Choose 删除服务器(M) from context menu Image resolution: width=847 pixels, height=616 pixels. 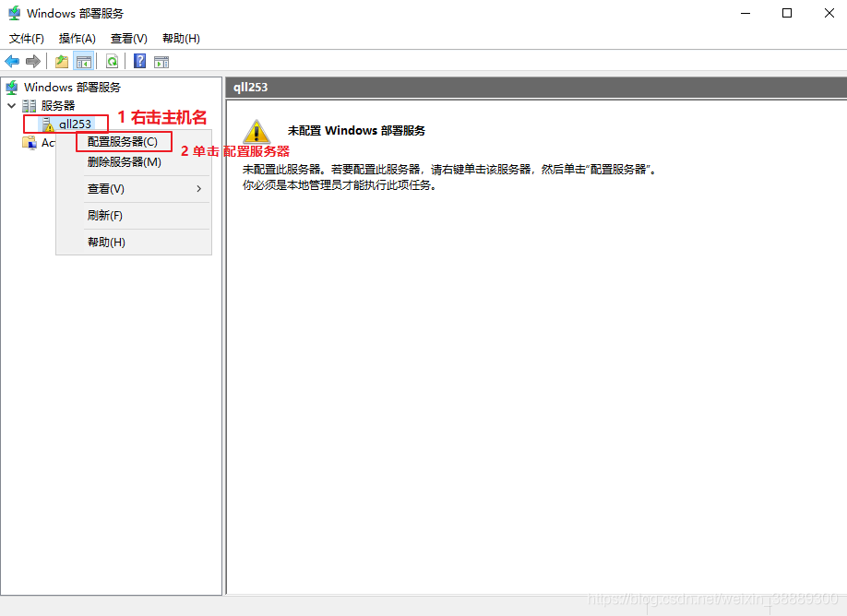(125, 161)
